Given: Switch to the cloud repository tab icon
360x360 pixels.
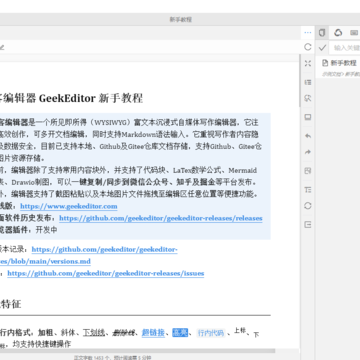Looking at the screenshot, I should point(338,33).
